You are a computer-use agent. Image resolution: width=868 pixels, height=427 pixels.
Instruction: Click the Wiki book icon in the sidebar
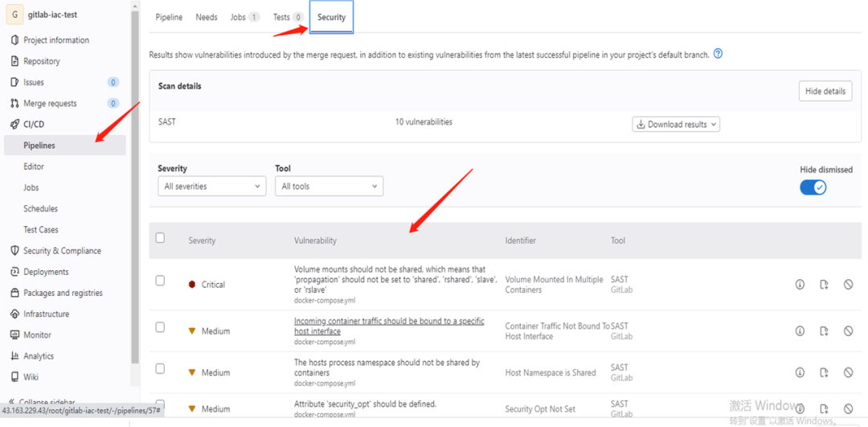(15, 376)
